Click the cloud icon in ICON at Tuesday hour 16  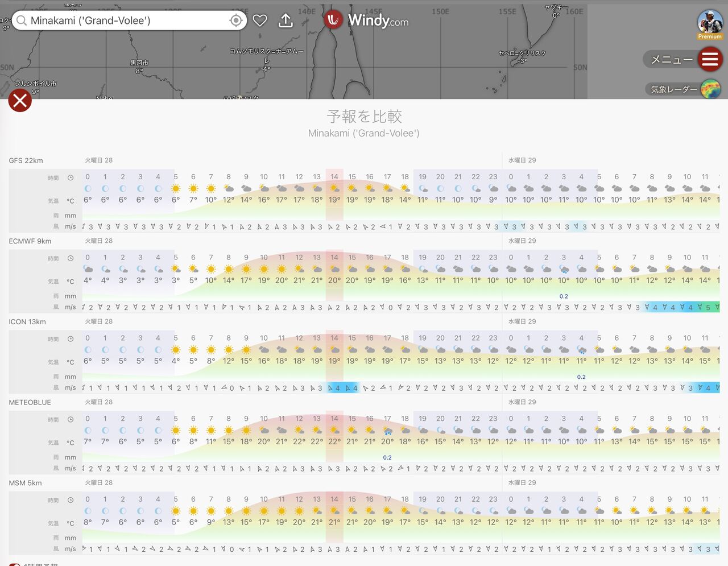[x=370, y=350]
